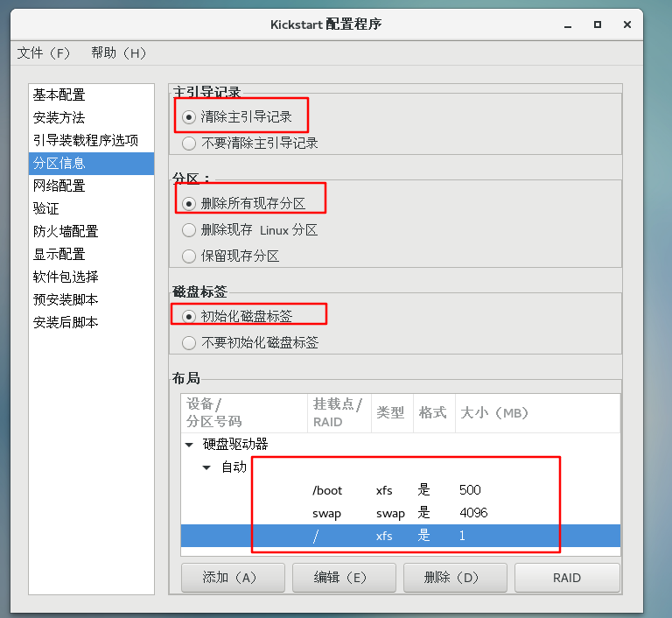This screenshot has height=618, width=672.
Task: Collapse the 硬盘驱动器 tree node
Action: (189, 445)
